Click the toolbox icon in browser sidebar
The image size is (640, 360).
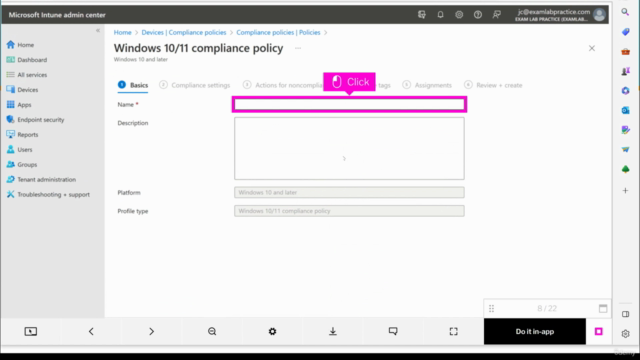[625, 51]
